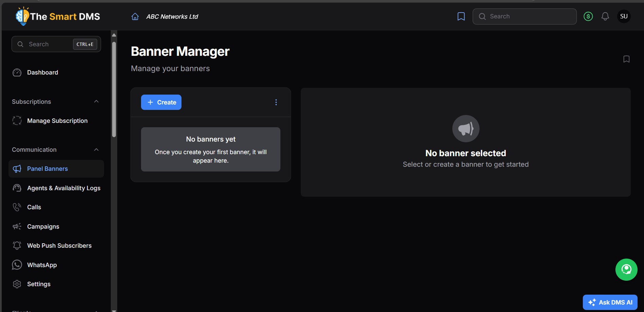Open the notifications bell

click(x=605, y=16)
